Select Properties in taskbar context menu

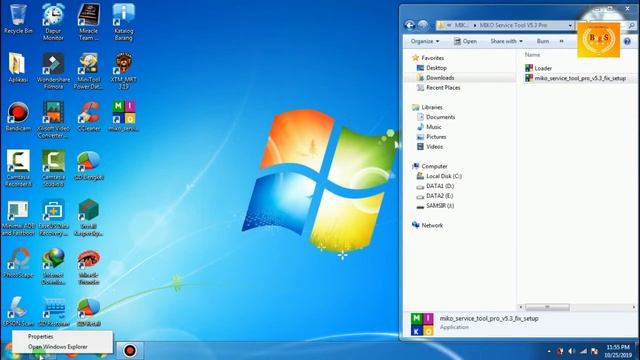pos(40,337)
